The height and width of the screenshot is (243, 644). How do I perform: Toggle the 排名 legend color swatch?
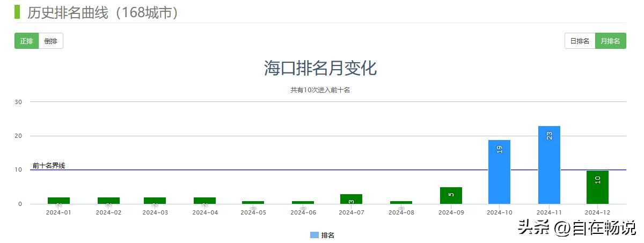[314, 235]
